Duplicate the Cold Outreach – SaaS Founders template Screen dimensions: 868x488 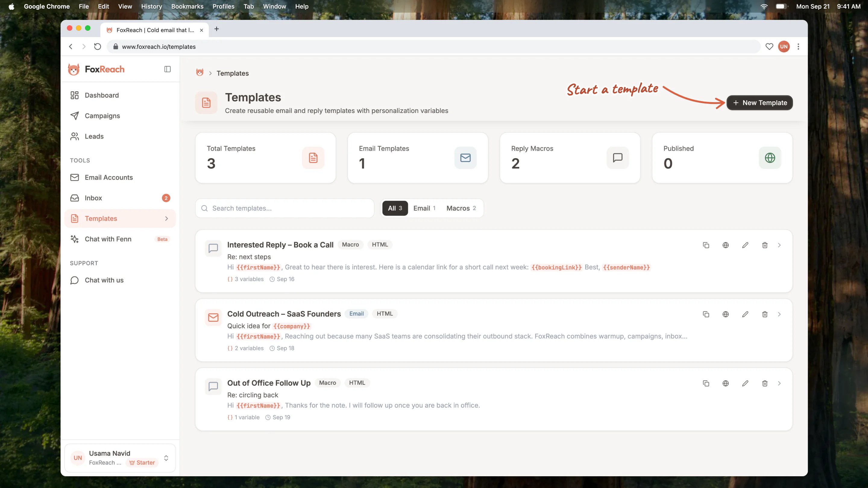pos(706,314)
